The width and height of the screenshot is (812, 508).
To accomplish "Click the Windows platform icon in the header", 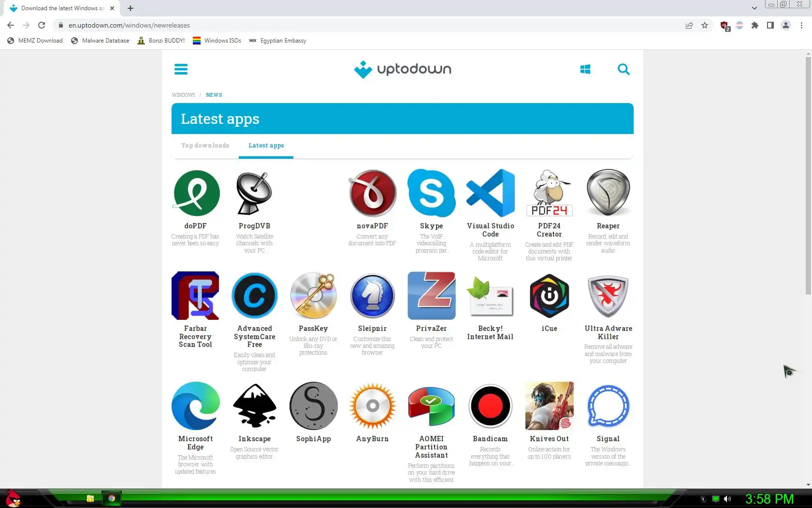I will click(x=585, y=69).
